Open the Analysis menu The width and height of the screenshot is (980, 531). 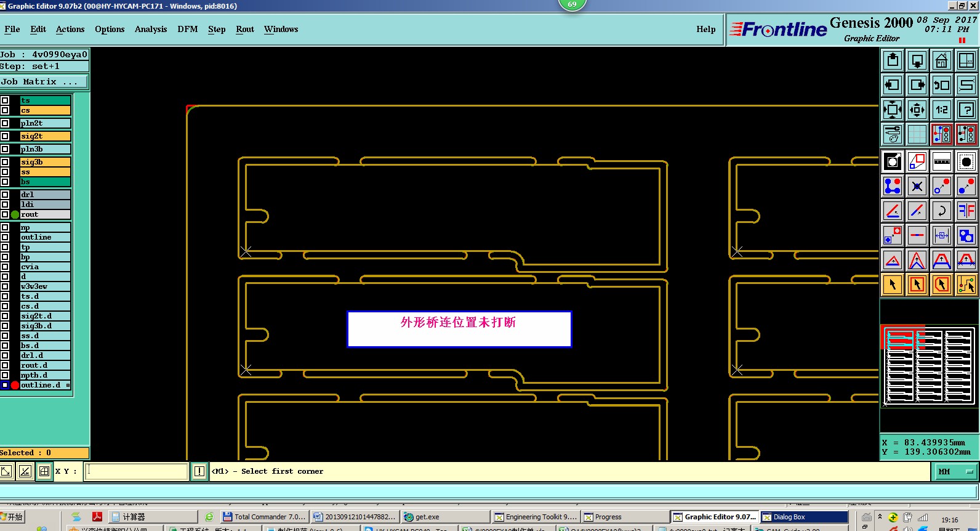coord(151,29)
